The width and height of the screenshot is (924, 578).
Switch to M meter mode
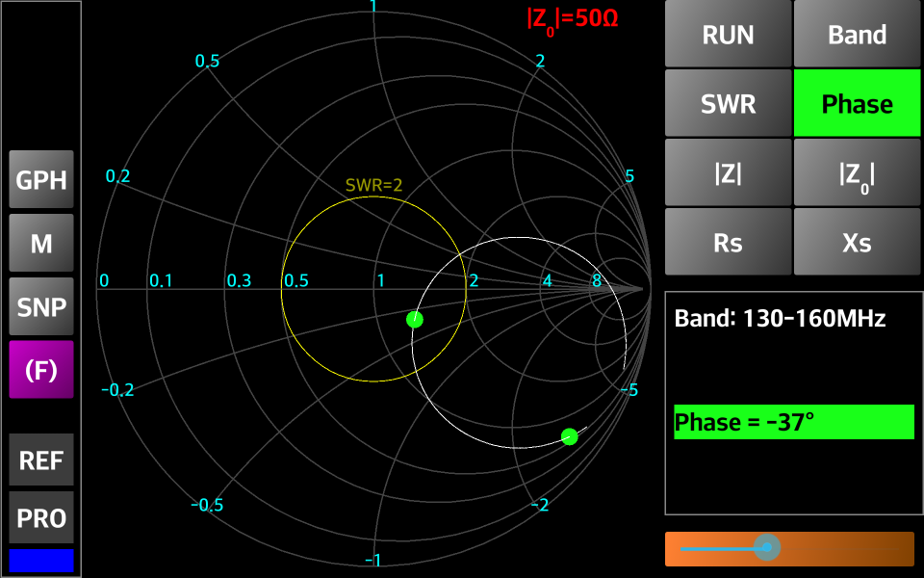41,243
